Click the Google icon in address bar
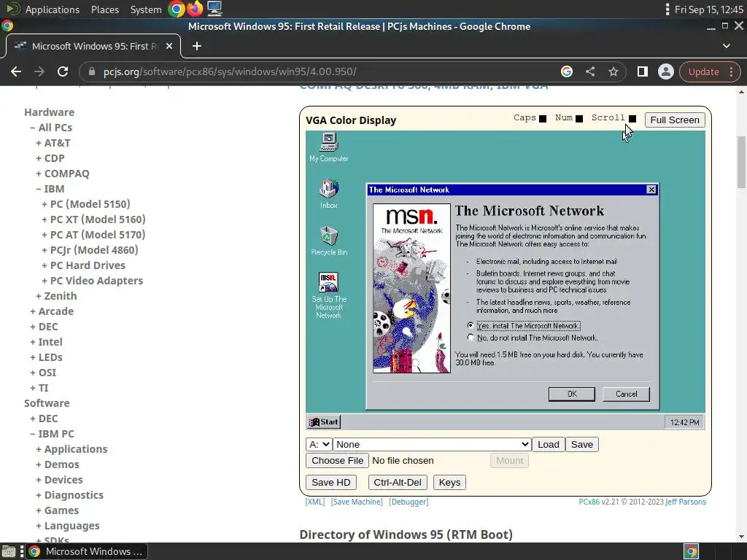This screenshot has height=560, width=747. point(566,72)
